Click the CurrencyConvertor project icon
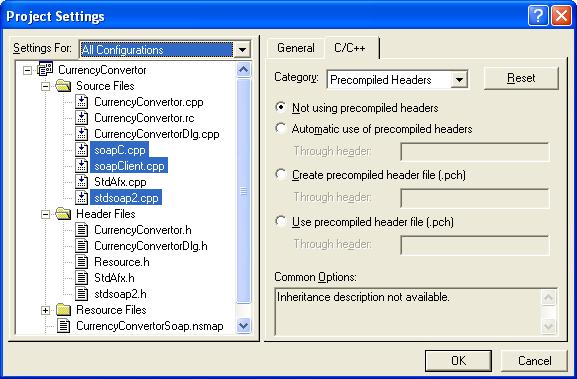Image resolution: width=577 pixels, height=379 pixels. tap(45, 69)
